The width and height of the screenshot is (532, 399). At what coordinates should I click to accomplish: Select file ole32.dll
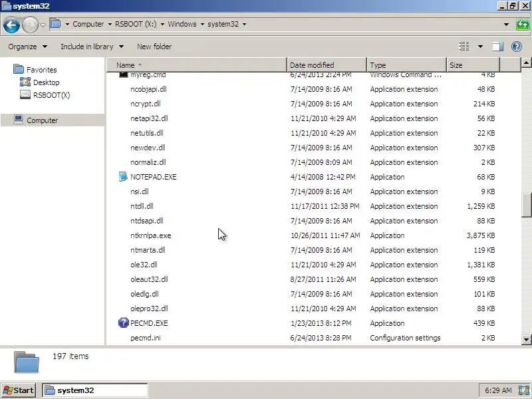[x=144, y=264]
